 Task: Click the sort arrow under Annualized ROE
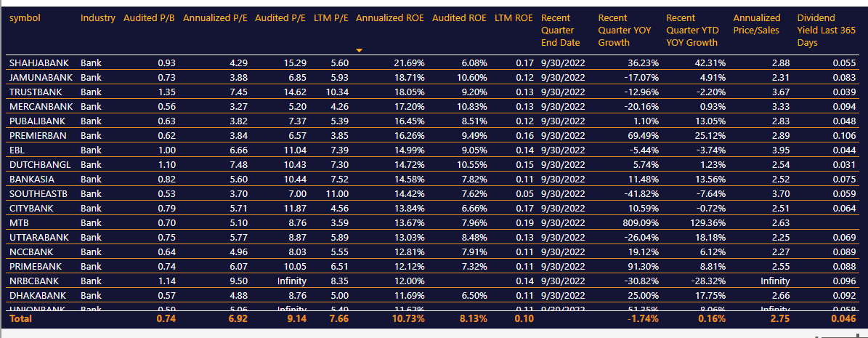[x=359, y=50]
